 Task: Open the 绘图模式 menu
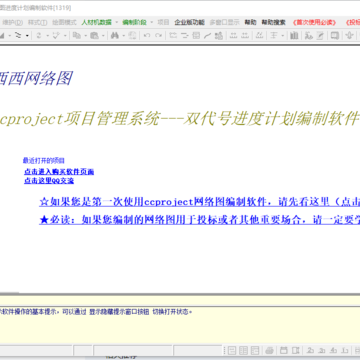pyautogui.click(x=64, y=22)
